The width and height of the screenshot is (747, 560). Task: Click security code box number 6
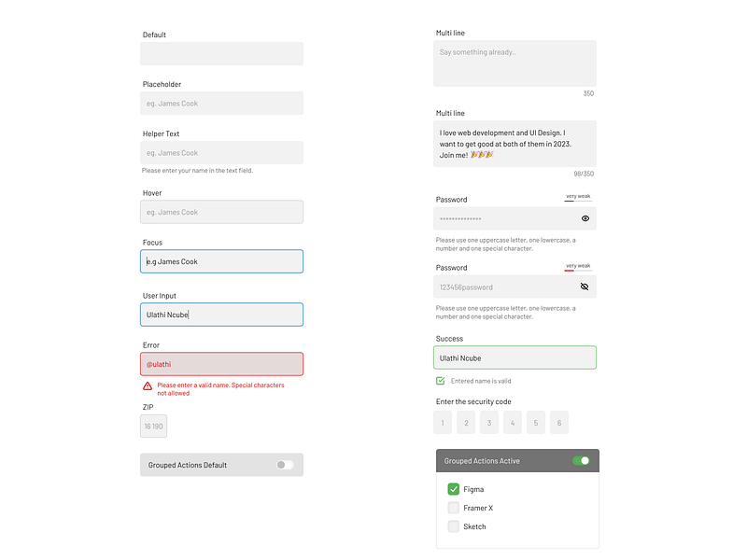558,422
